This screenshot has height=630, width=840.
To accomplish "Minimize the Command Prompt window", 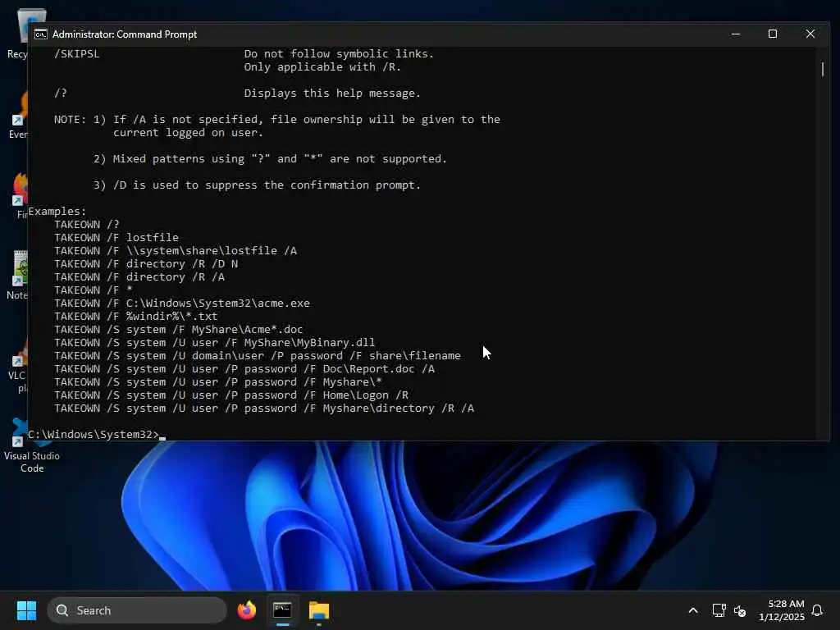I will pyautogui.click(x=736, y=34).
